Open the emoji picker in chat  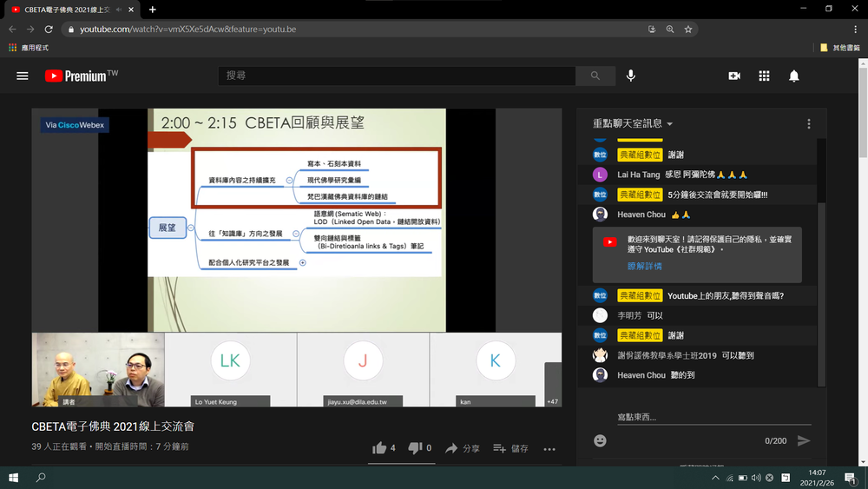click(600, 441)
